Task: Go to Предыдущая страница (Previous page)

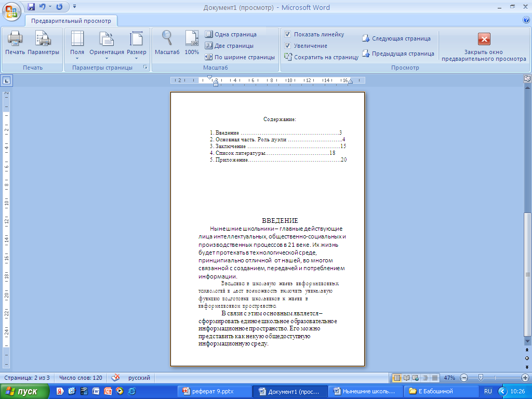Action: click(397, 54)
